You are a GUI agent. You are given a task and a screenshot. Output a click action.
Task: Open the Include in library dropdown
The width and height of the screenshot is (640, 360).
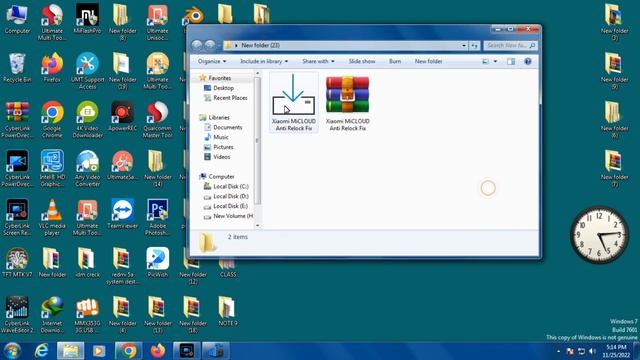click(x=264, y=61)
